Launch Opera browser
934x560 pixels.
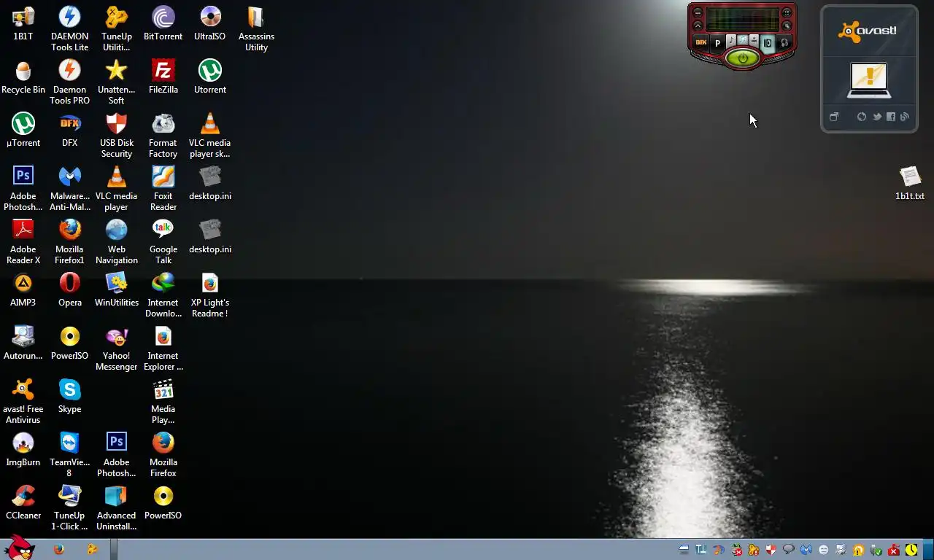tap(70, 289)
